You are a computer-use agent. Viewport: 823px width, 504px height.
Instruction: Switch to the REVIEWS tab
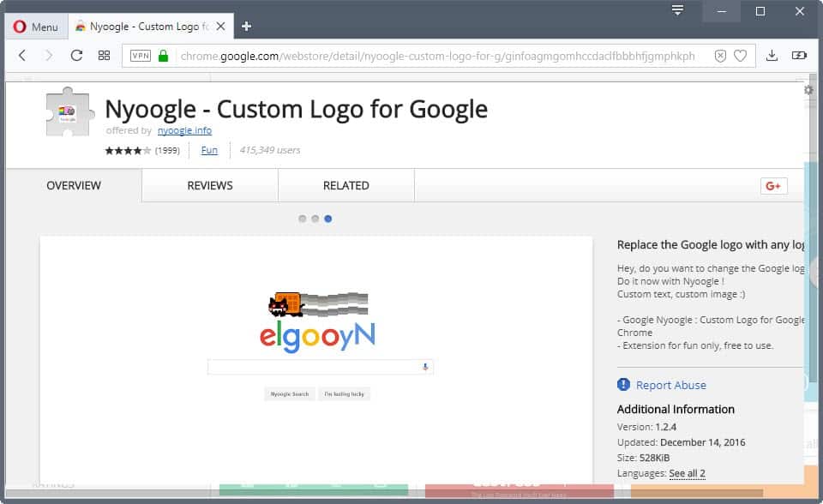[x=210, y=185]
